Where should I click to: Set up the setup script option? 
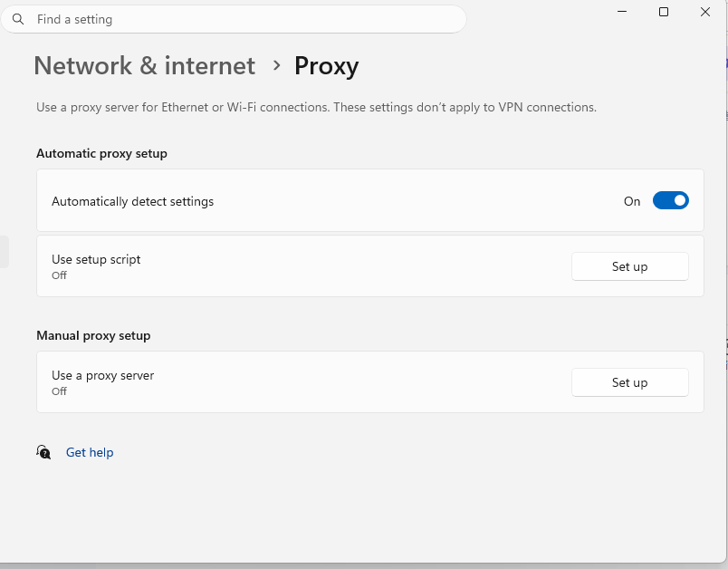click(x=629, y=266)
